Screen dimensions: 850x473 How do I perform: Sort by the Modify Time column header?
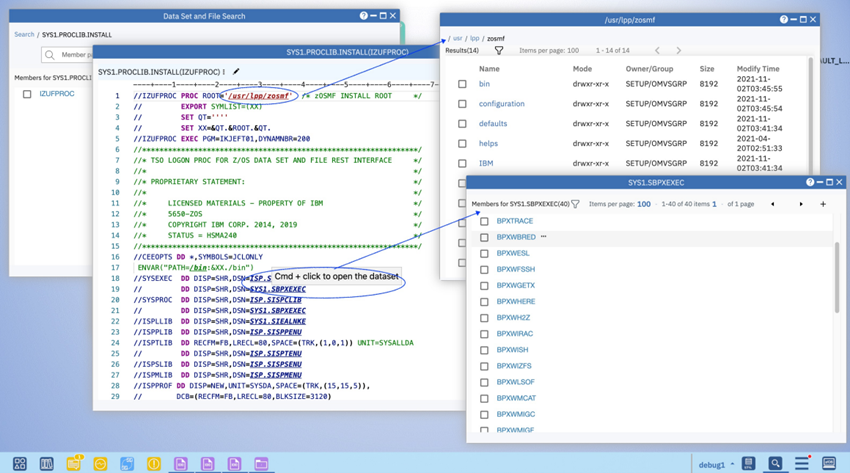757,69
